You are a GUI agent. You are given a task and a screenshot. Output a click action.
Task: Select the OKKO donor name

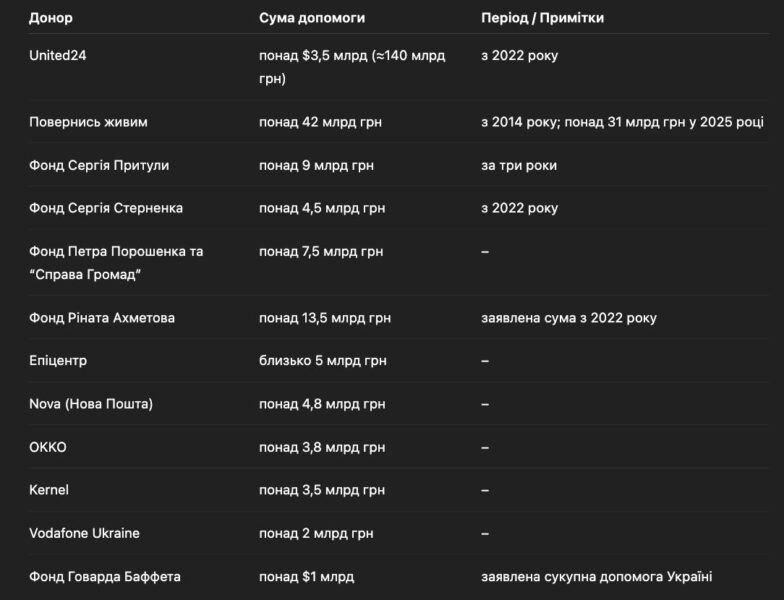pyautogui.click(x=48, y=447)
